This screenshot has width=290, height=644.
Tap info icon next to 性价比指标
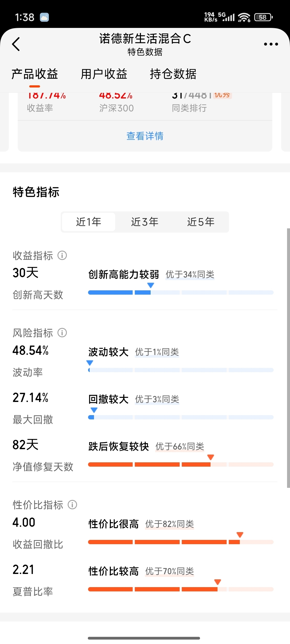[x=72, y=505]
